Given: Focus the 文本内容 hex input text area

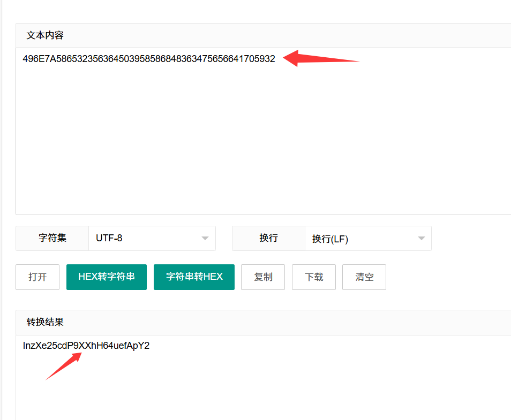Looking at the screenshot, I should tap(264, 131).
